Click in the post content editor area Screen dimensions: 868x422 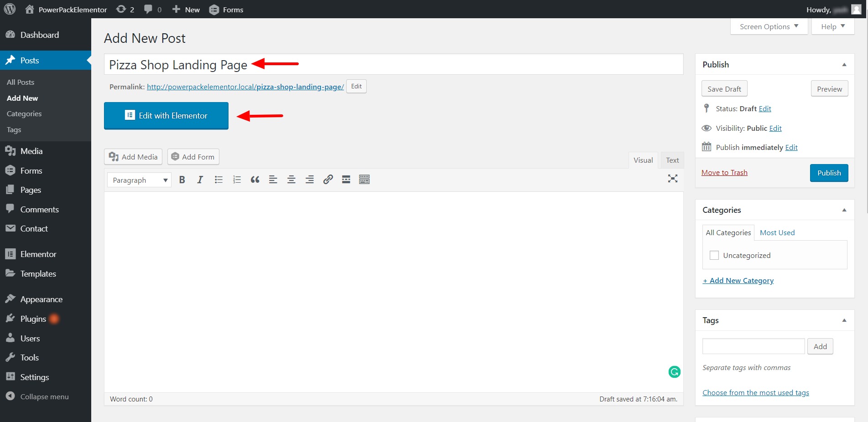point(394,292)
